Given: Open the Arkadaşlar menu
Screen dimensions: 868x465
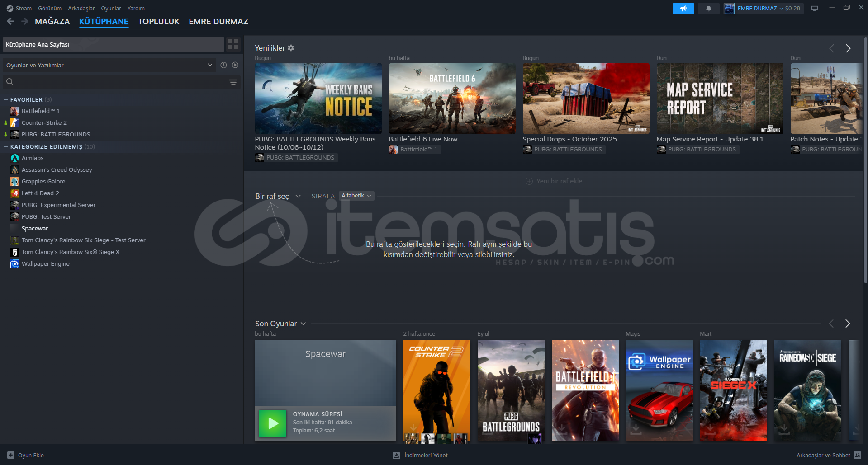Looking at the screenshot, I should (x=81, y=9).
